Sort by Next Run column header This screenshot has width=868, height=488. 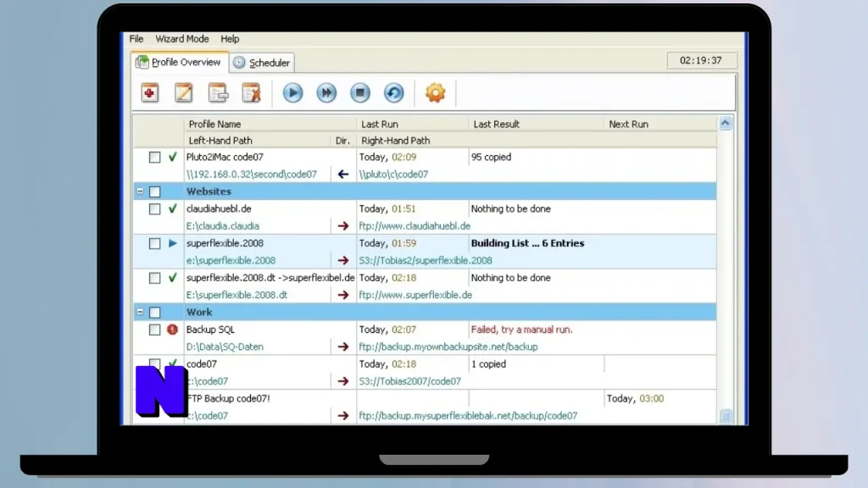coord(659,124)
